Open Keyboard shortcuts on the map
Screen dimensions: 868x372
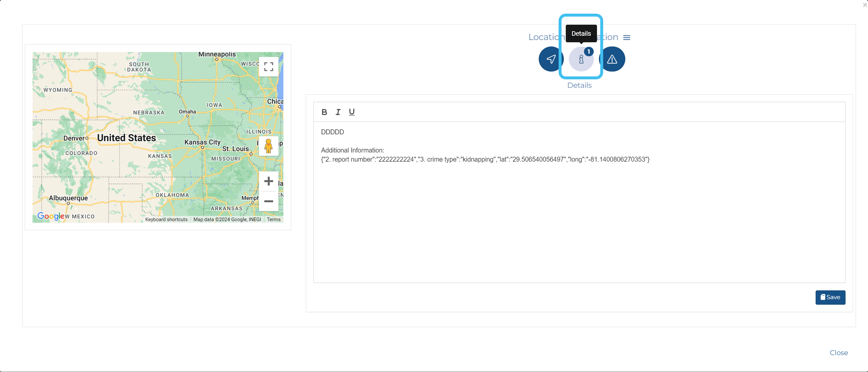(166, 219)
